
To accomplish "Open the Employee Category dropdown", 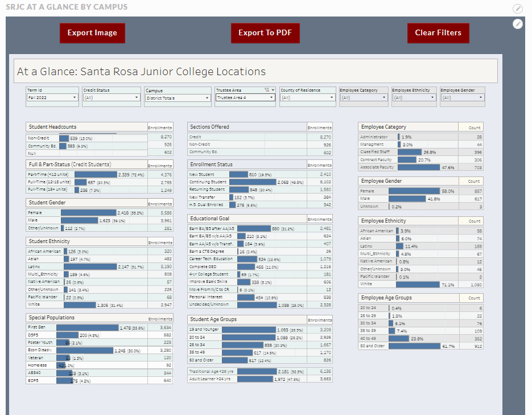I will [x=384, y=97].
